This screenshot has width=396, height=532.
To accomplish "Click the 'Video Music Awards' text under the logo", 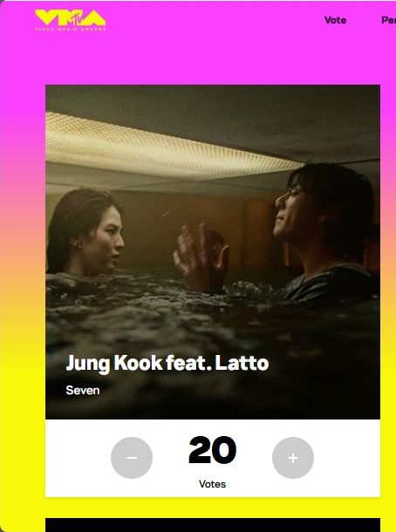I will [71, 29].
